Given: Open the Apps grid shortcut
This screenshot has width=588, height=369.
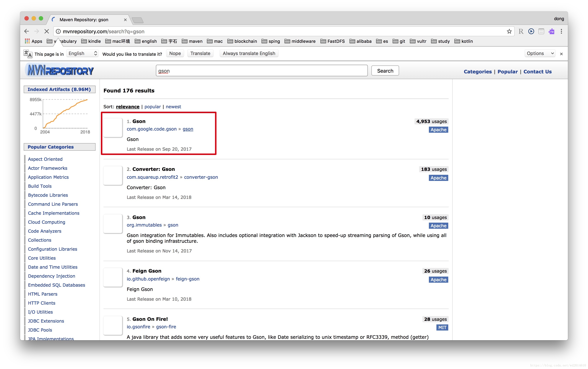Looking at the screenshot, I should click(x=34, y=41).
